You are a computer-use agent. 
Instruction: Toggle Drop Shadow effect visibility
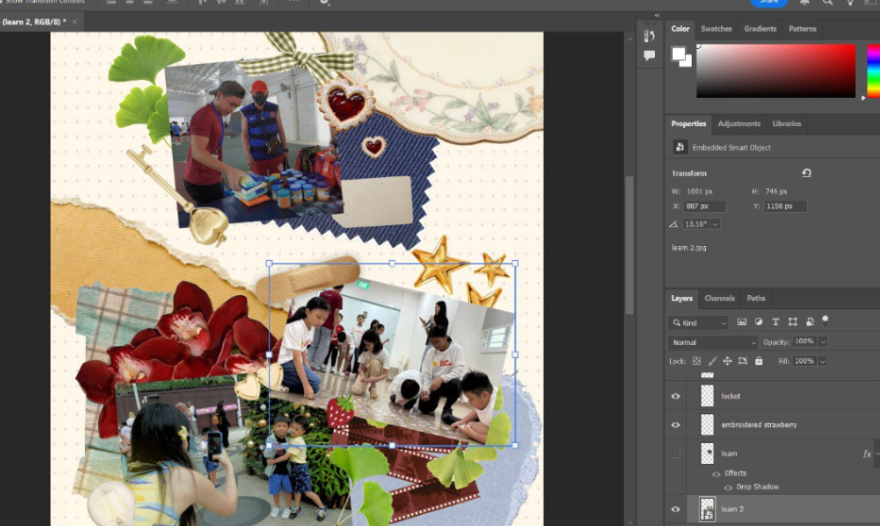[728, 487]
